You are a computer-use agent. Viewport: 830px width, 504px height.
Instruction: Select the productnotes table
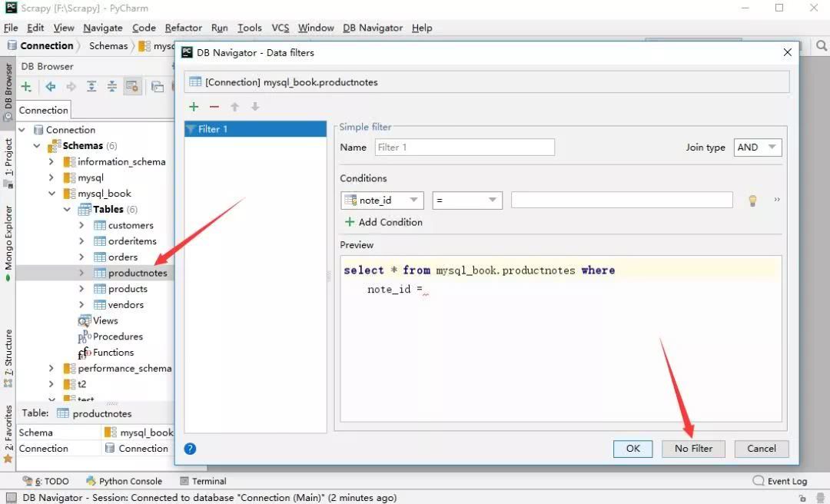(138, 273)
